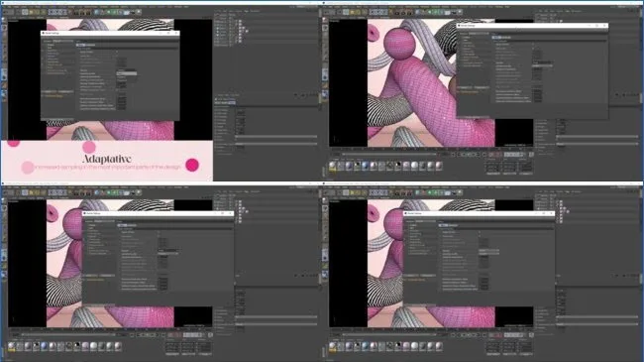This screenshot has height=362, width=644.
Task: Click Spline Pen icon in top-right toolbar
Action: (x=424, y=12)
